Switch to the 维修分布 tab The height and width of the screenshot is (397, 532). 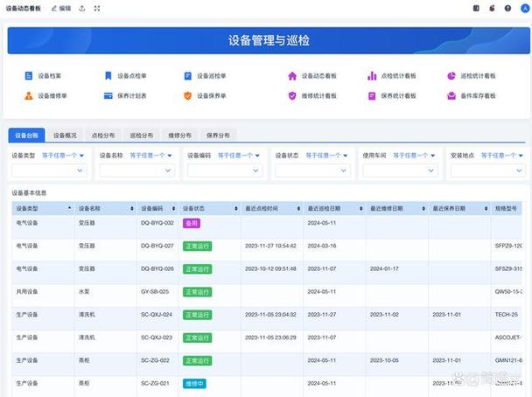click(180, 136)
